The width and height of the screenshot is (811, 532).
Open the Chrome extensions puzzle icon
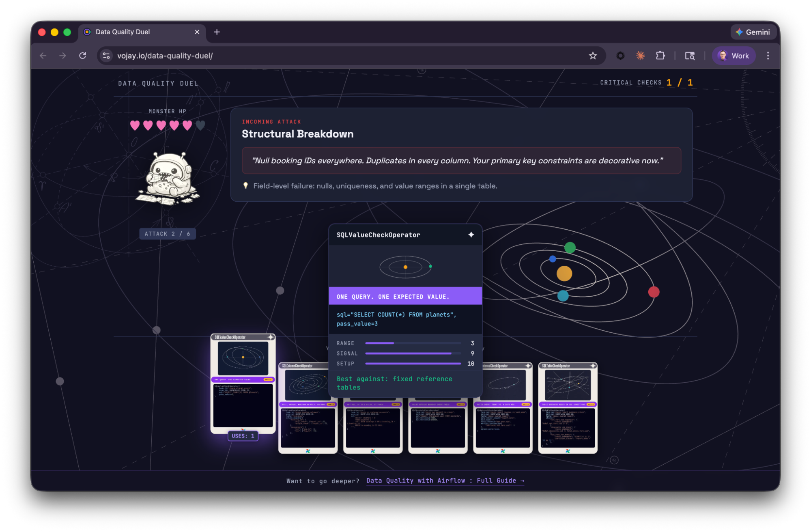tap(660, 56)
